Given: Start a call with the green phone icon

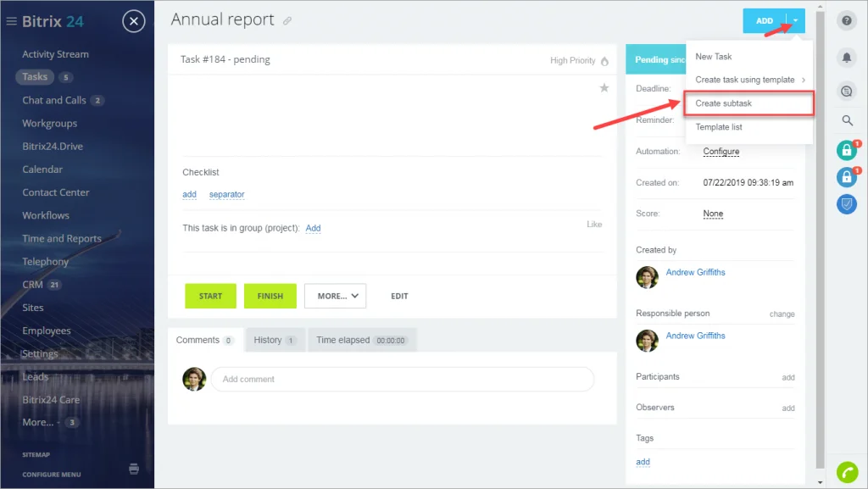Looking at the screenshot, I should [847, 470].
